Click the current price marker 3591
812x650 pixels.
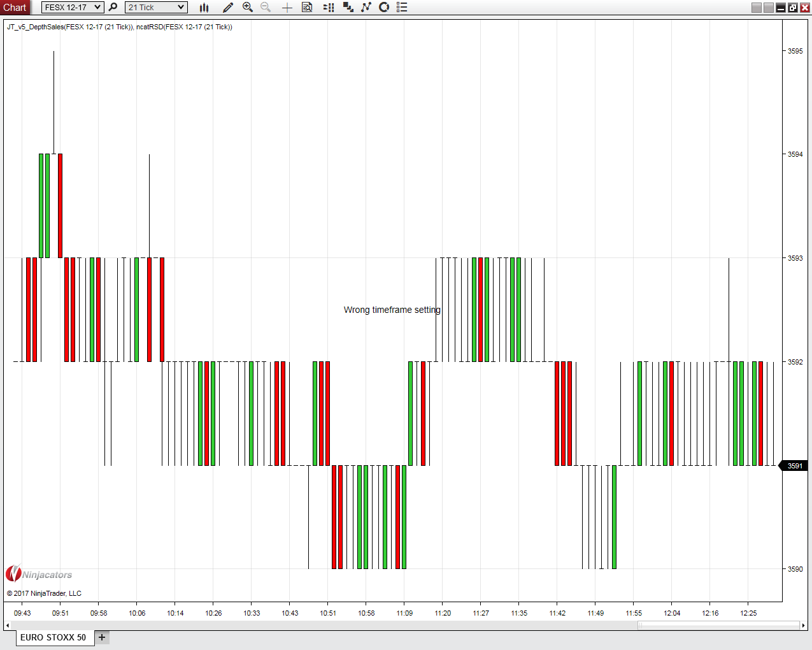pyautogui.click(x=794, y=466)
